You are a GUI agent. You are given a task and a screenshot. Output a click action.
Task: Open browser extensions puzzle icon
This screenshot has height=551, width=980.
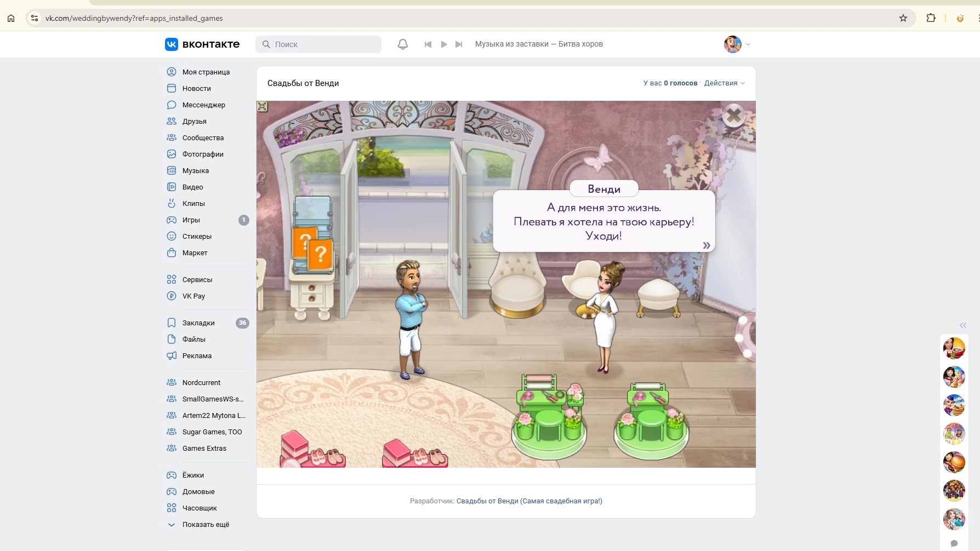point(931,18)
